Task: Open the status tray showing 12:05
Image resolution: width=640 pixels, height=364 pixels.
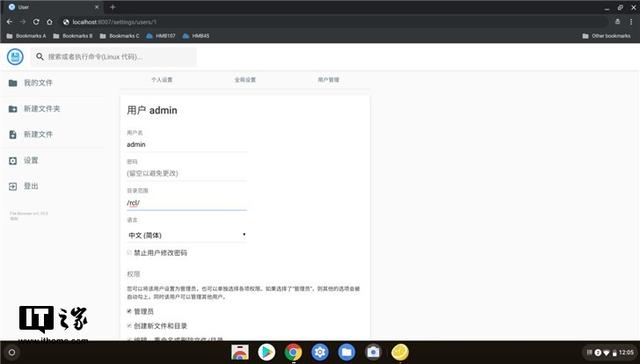Action: click(610, 352)
